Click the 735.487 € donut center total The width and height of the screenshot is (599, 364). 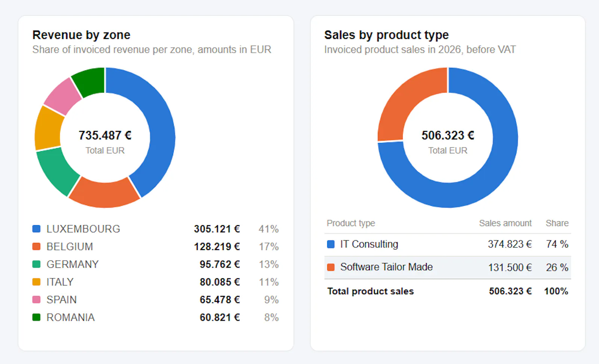(105, 135)
